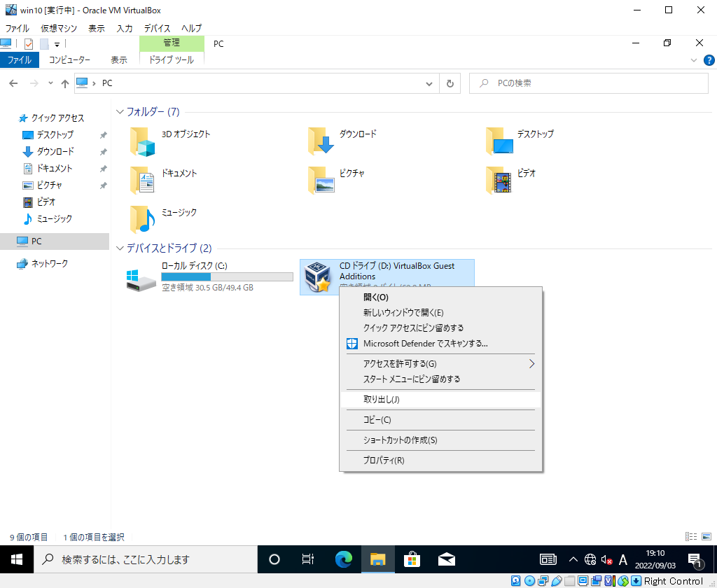Choose 取り出し(J) to eject the disc
This screenshot has width=717, height=588.
[441, 399]
